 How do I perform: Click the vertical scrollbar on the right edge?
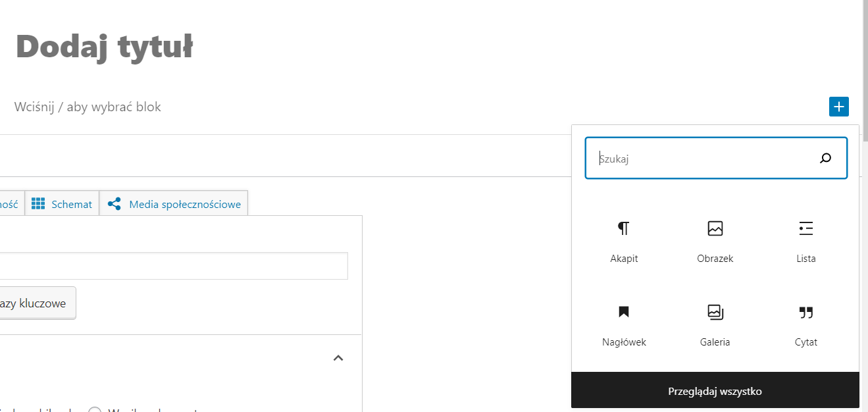[x=864, y=66]
